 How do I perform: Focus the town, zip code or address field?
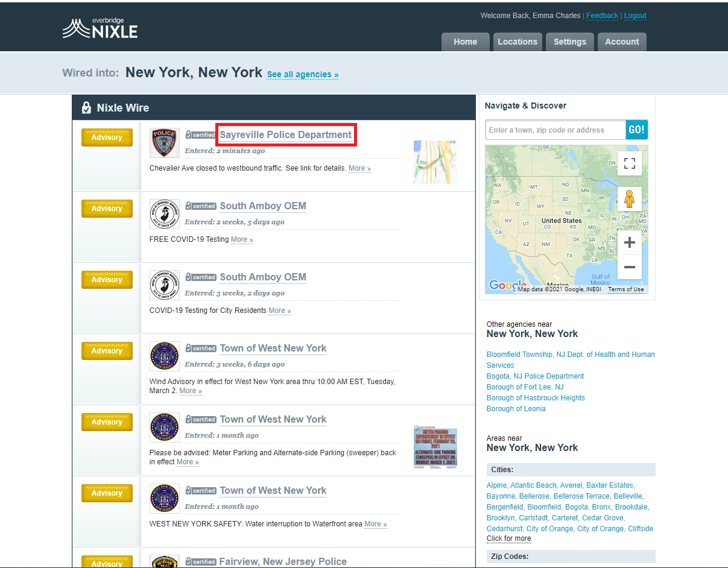tap(555, 130)
